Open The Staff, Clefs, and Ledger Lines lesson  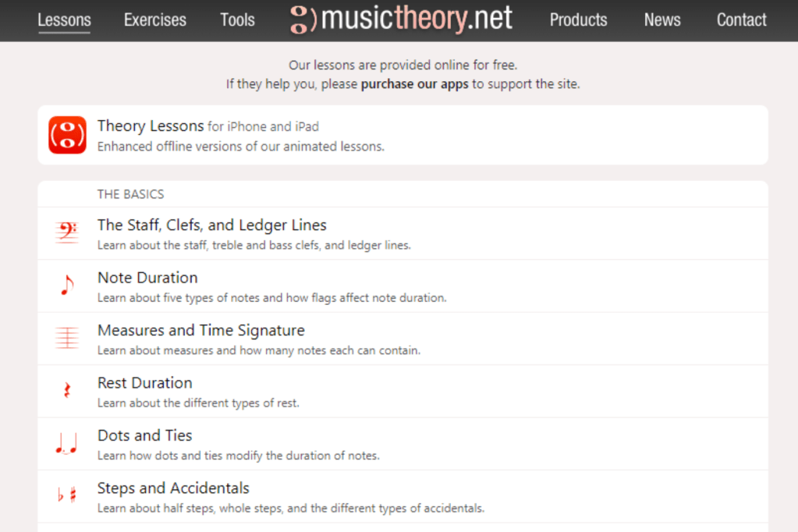[x=211, y=225]
